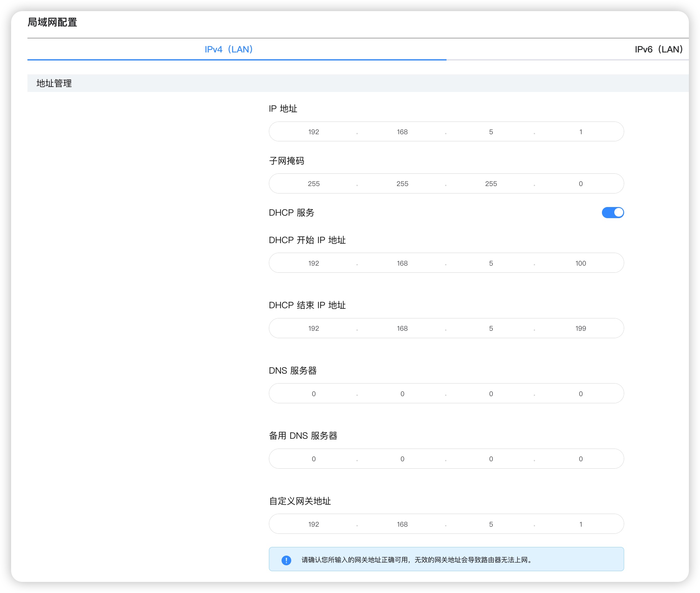Click first octet of 自定义网关地址 field
This screenshot has height=593, width=700.
[313, 524]
